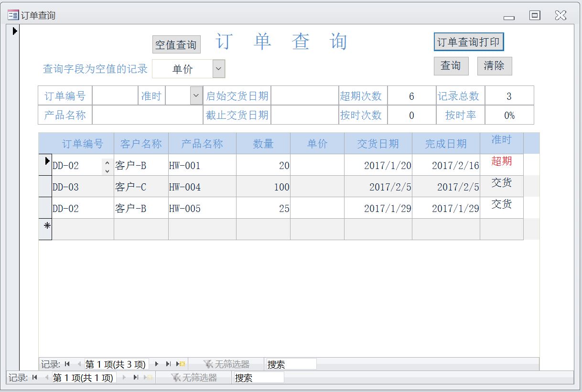
Task: Jump to last record in outer form navigator
Action: (x=136, y=378)
